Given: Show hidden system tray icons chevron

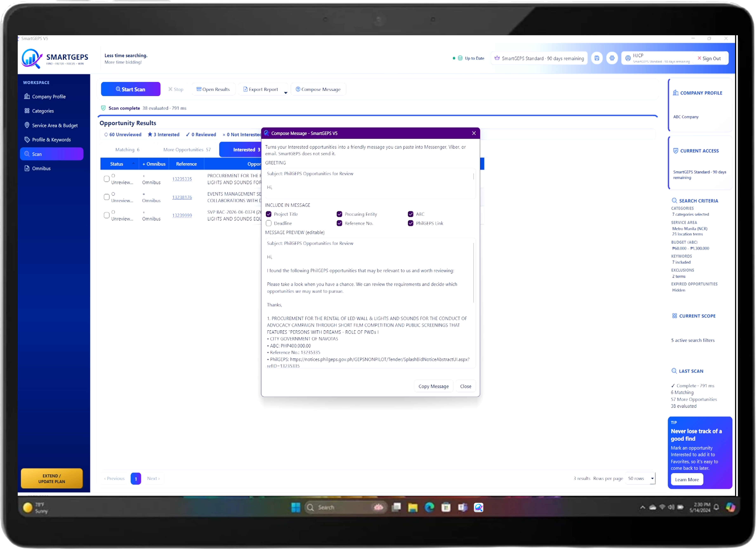Looking at the screenshot, I should pos(642,507).
